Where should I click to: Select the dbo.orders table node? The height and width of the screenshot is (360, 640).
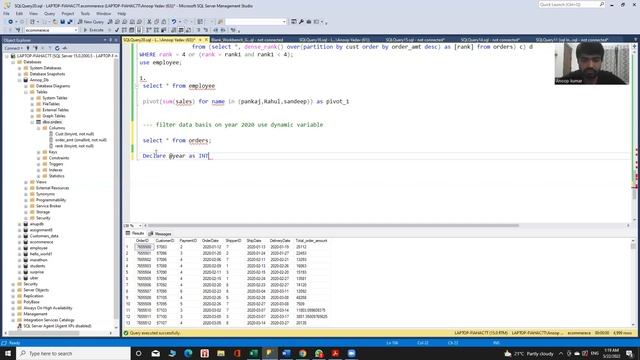[52, 122]
